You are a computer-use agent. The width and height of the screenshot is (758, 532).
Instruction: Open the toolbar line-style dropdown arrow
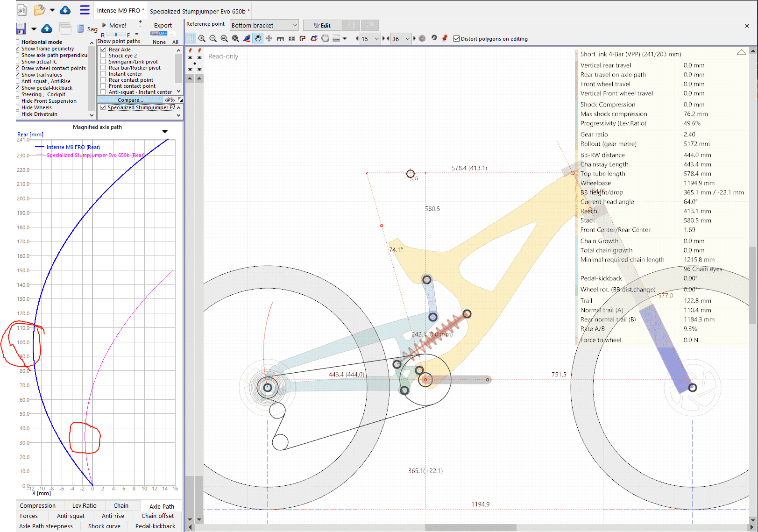(345, 39)
